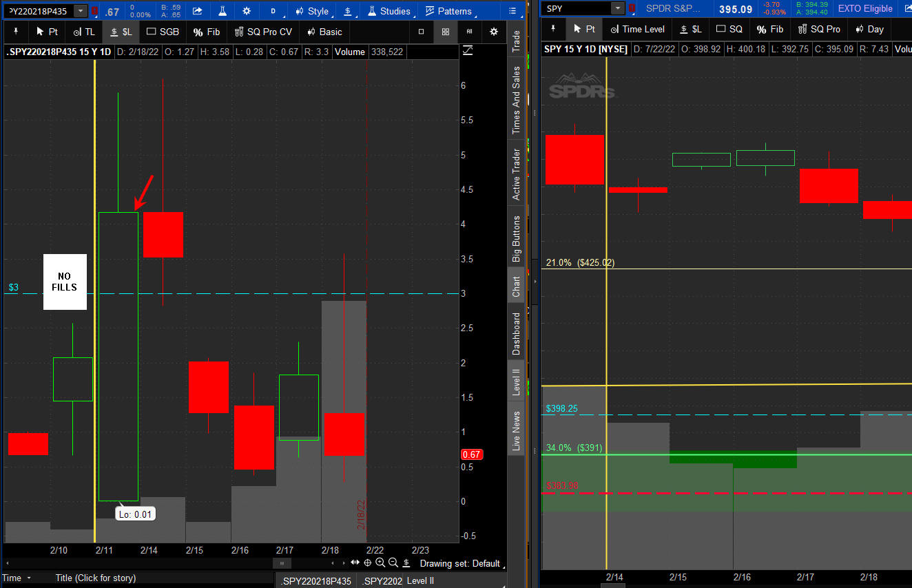Click the 34.0% ($391) Fib level label

click(574, 448)
